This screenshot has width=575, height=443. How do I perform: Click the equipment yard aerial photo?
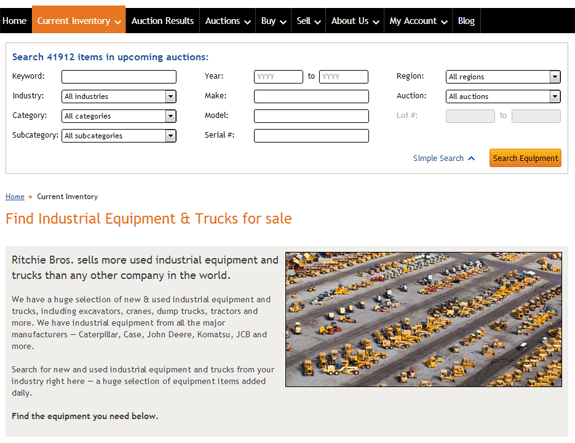tap(424, 319)
